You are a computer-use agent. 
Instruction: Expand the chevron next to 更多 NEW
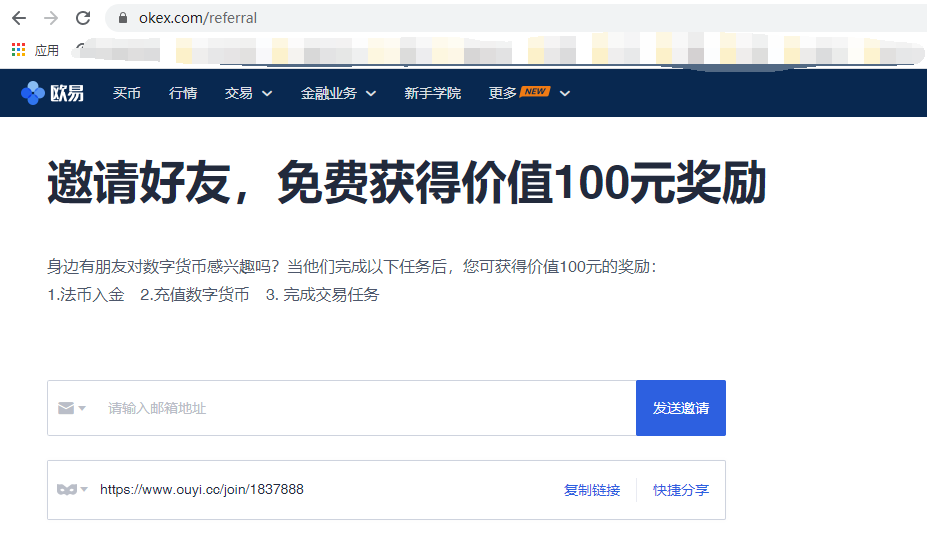click(565, 93)
